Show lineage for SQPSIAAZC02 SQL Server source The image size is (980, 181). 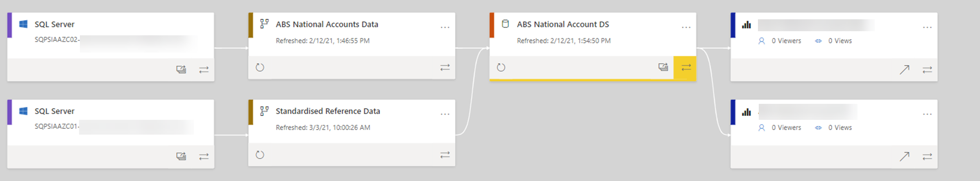coord(204,70)
